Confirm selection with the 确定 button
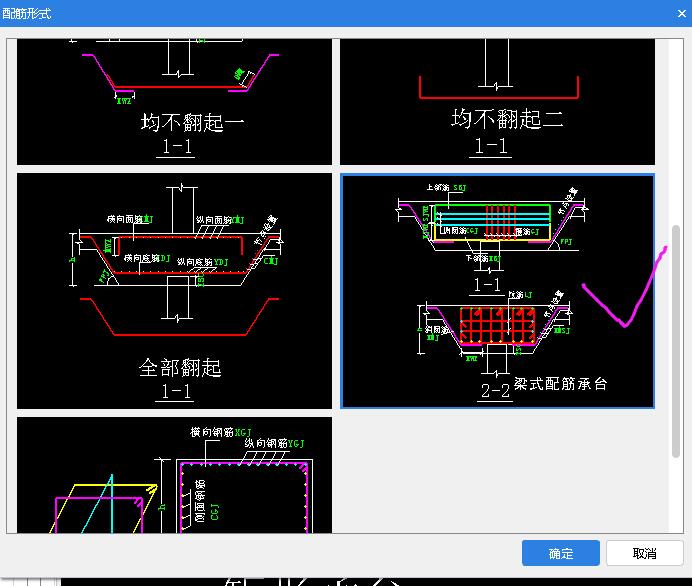 pos(560,553)
